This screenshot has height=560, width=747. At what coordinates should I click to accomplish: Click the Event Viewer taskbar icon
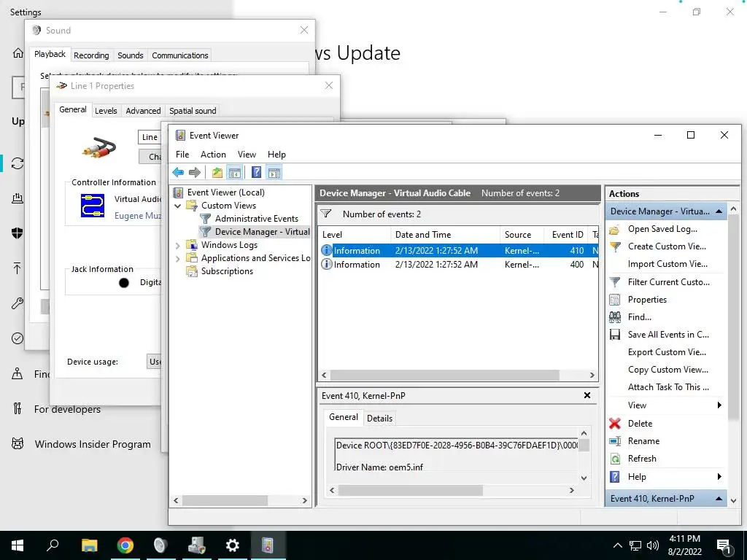268,545
